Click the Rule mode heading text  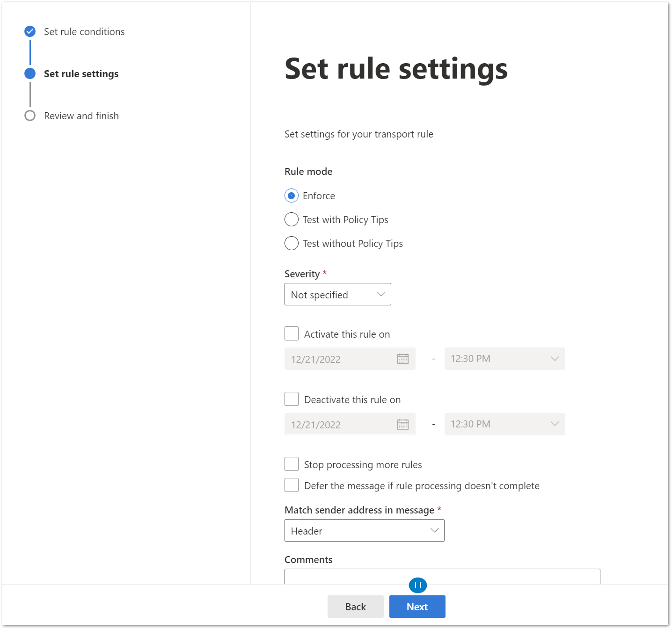coord(308,172)
